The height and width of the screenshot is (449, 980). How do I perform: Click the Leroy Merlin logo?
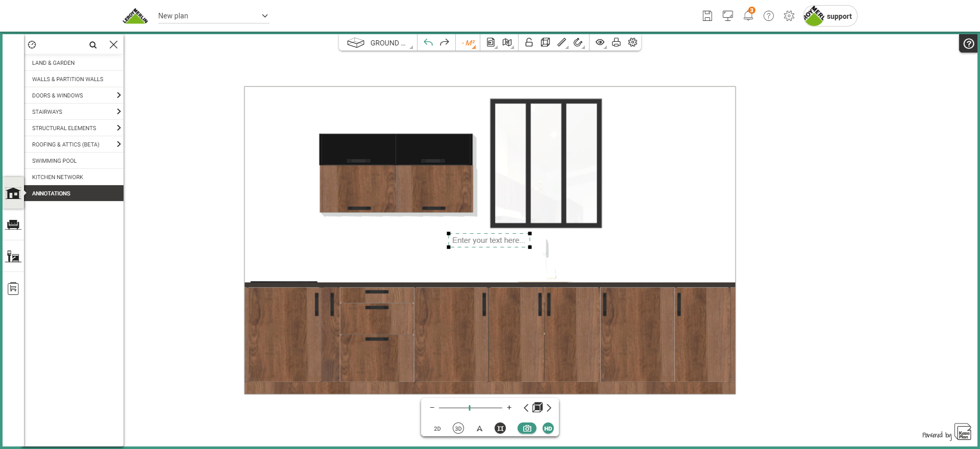click(x=135, y=16)
